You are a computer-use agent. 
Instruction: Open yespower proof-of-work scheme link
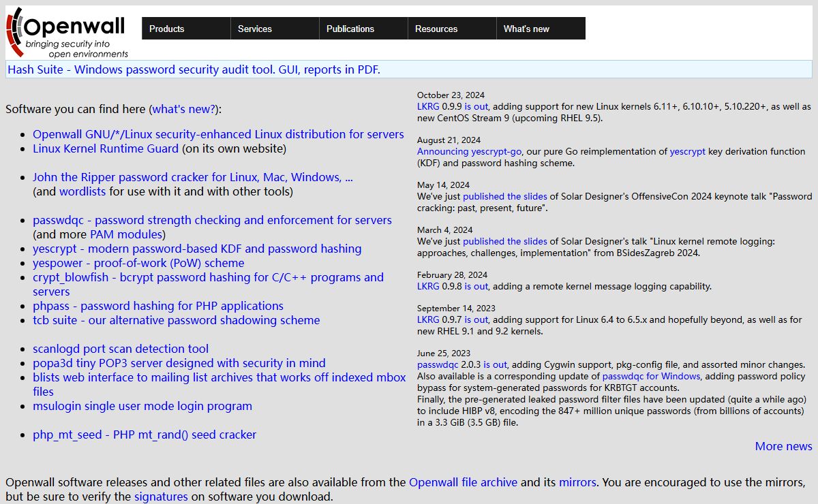pyautogui.click(x=138, y=263)
